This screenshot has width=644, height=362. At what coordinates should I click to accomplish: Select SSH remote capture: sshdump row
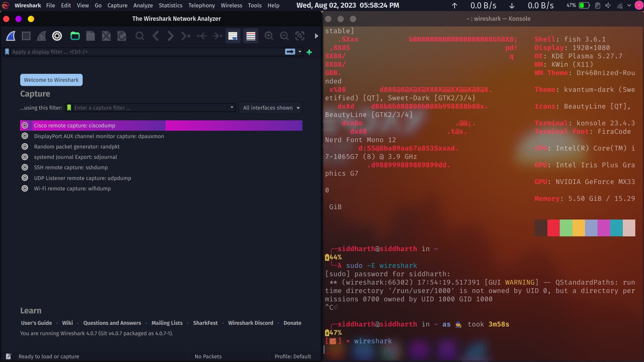(161, 167)
